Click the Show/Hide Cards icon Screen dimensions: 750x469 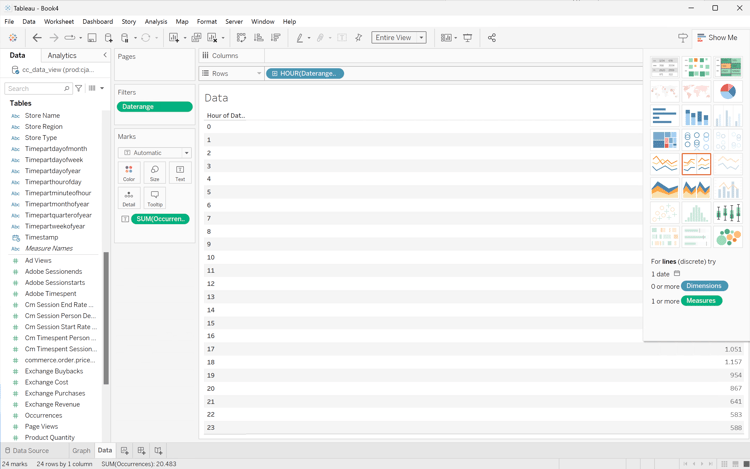click(446, 38)
